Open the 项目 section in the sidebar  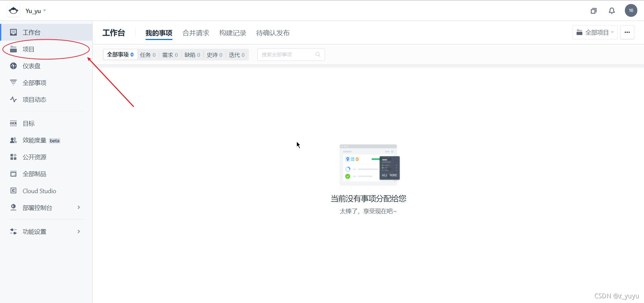pos(29,49)
